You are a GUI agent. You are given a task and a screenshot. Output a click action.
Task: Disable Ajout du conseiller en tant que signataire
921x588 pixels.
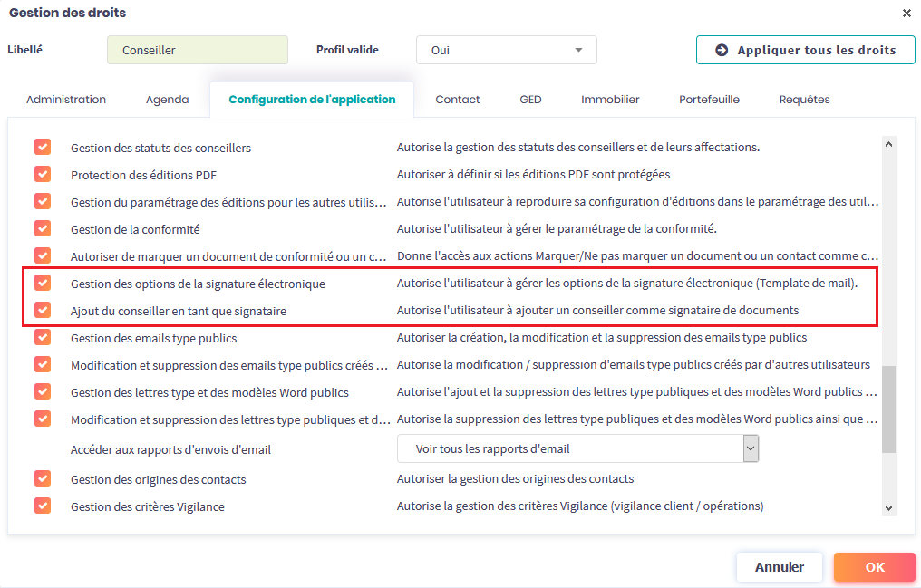click(x=43, y=310)
